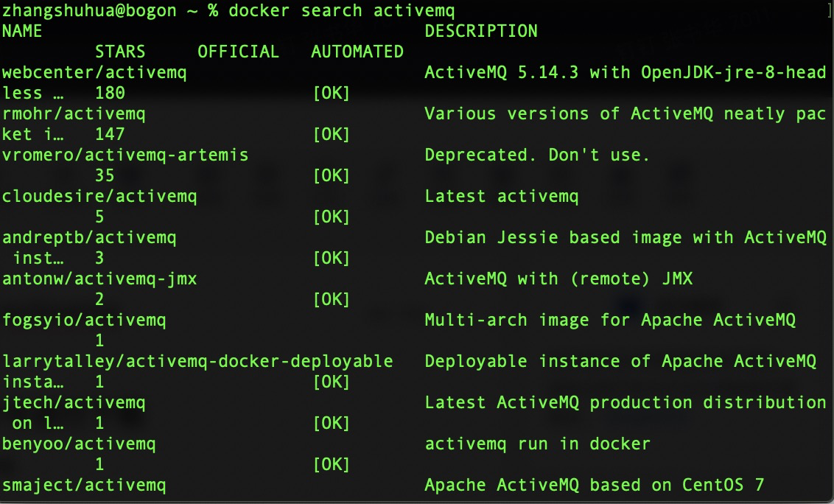
Task: Click the image name antonw/activemq-jmx
Action: 99,279
